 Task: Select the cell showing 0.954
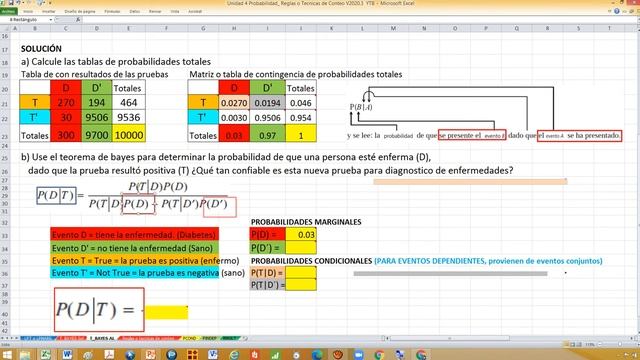[301, 118]
